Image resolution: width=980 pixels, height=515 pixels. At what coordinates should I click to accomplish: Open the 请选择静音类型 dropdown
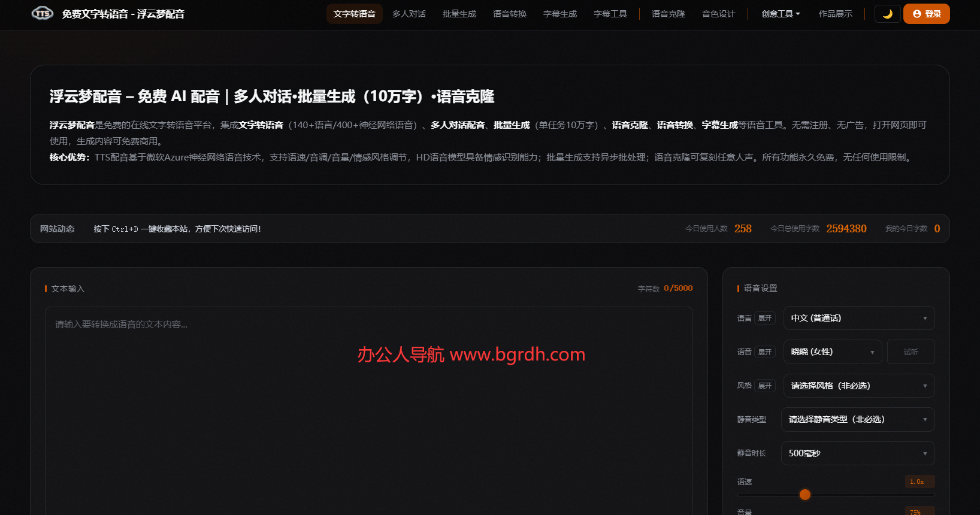(x=858, y=419)
